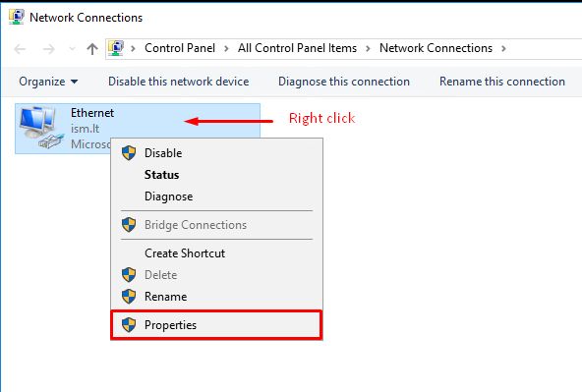Click the back navigation arrow
The width and height of the screenshot is (582, 392).
click(20, 48)
